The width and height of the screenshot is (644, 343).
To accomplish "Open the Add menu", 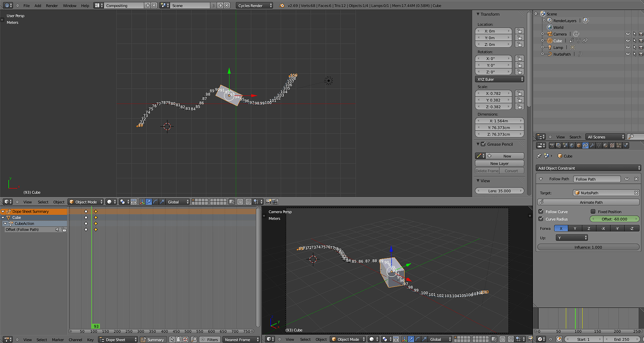I will click(x=38, y=6).
